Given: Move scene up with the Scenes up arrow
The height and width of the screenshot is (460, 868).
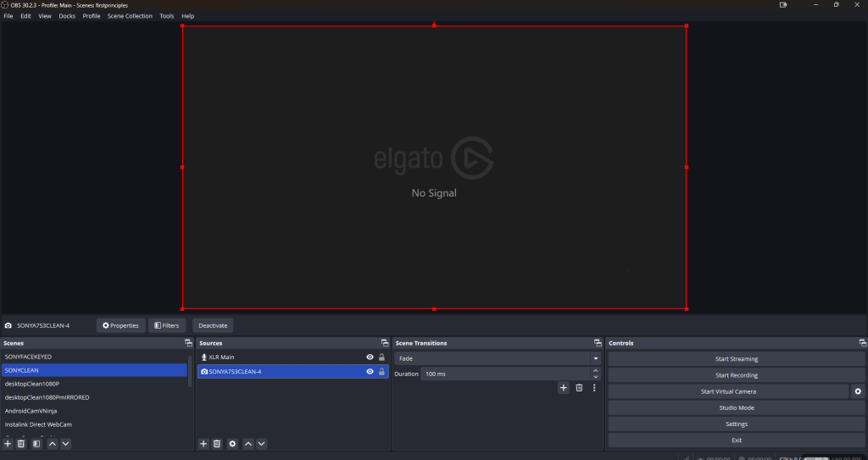Looking at the screenshot, I should (x=52, y=443).
